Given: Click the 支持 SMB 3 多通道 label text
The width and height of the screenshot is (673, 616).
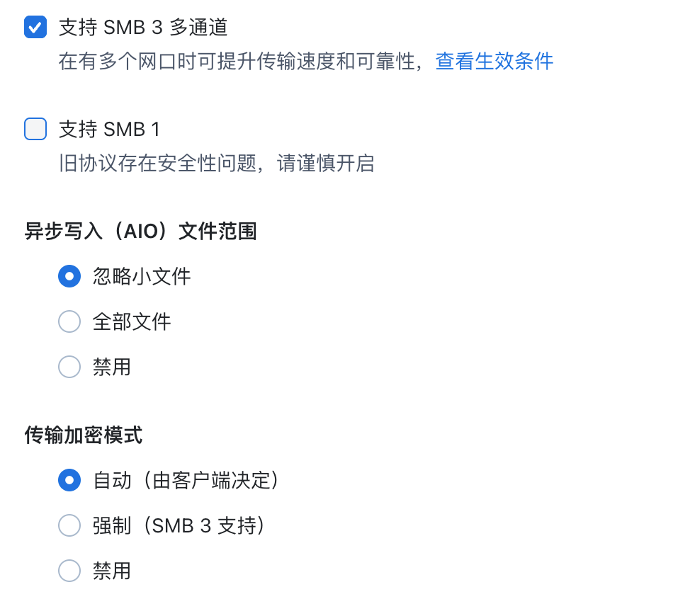Looking at the screenshot, I should [x=143, y=28].
